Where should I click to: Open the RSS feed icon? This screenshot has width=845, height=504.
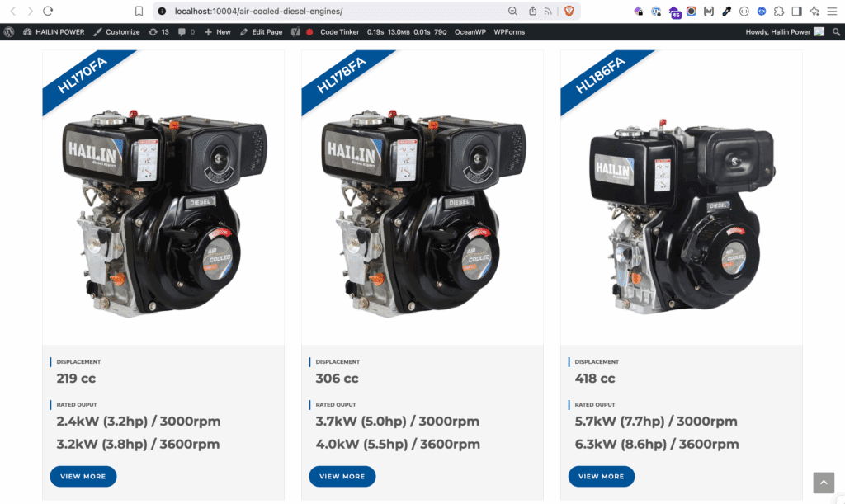click(x=548, y=11)
